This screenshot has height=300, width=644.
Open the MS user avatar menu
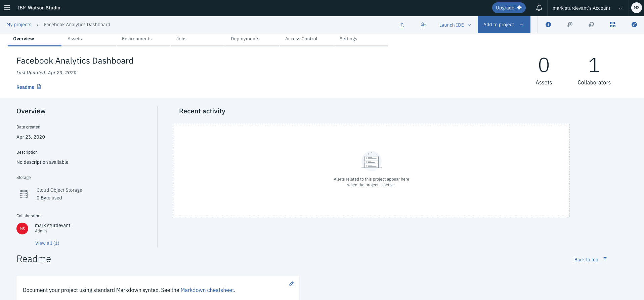636,8
